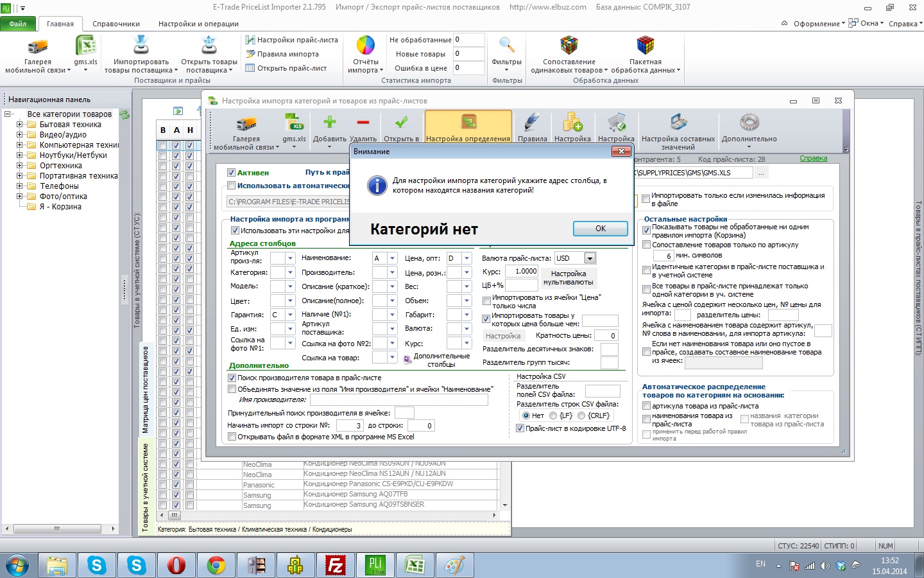Expand the Компьютерная техника tree node
Image resolution: width=924 pixels, height=578 pixels.
20,145
